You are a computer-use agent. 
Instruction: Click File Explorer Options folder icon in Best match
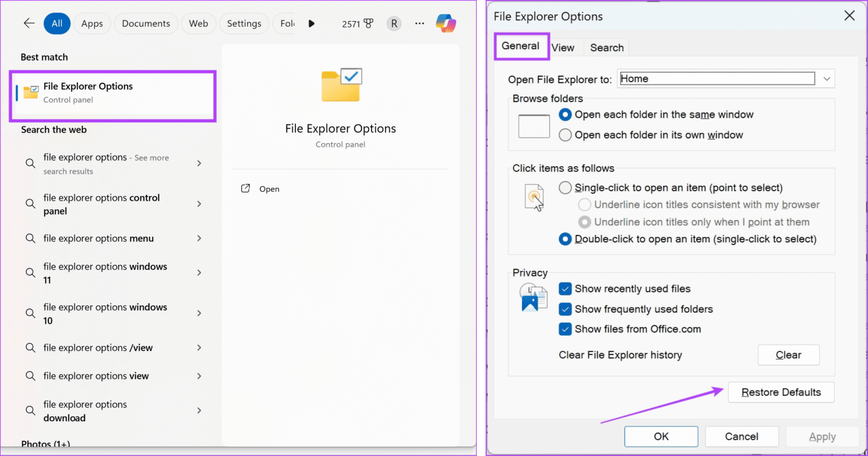[x=30, y=92]
